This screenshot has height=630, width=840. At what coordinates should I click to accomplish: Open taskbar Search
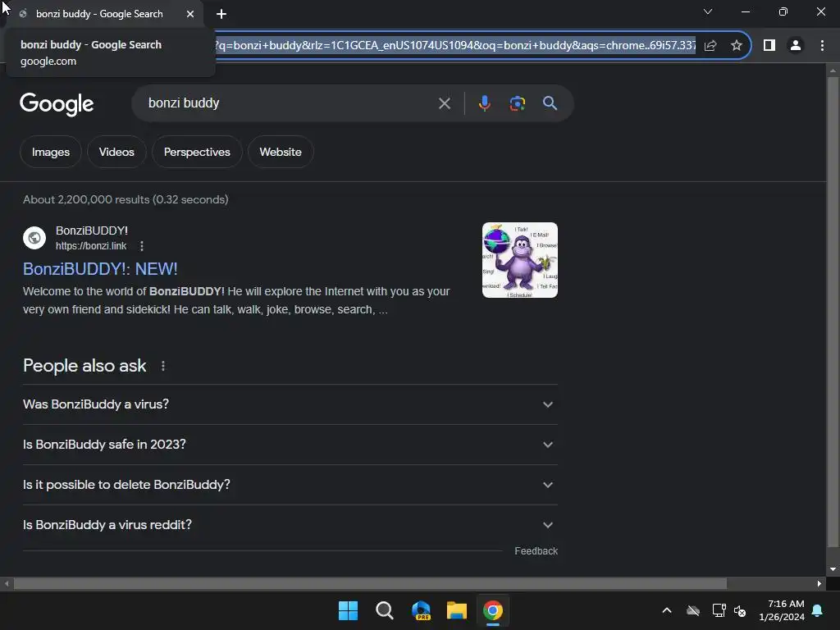coord(384,610)
